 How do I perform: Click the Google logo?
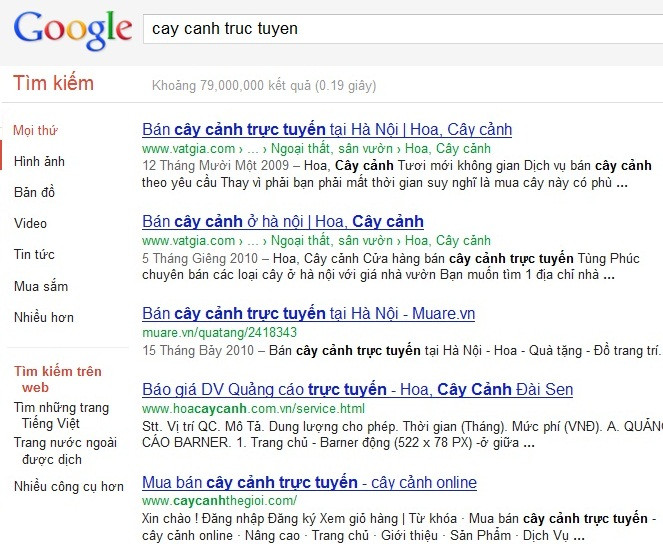[73, 33]
